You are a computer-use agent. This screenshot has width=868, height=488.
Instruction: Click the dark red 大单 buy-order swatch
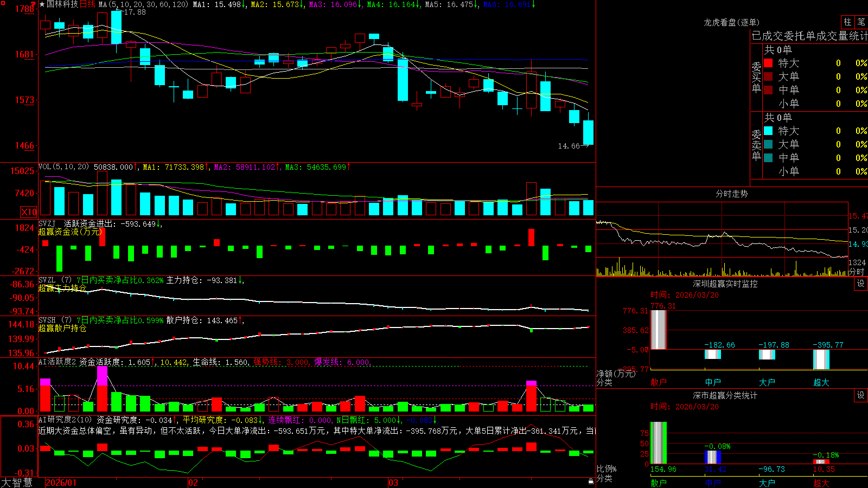768,76
